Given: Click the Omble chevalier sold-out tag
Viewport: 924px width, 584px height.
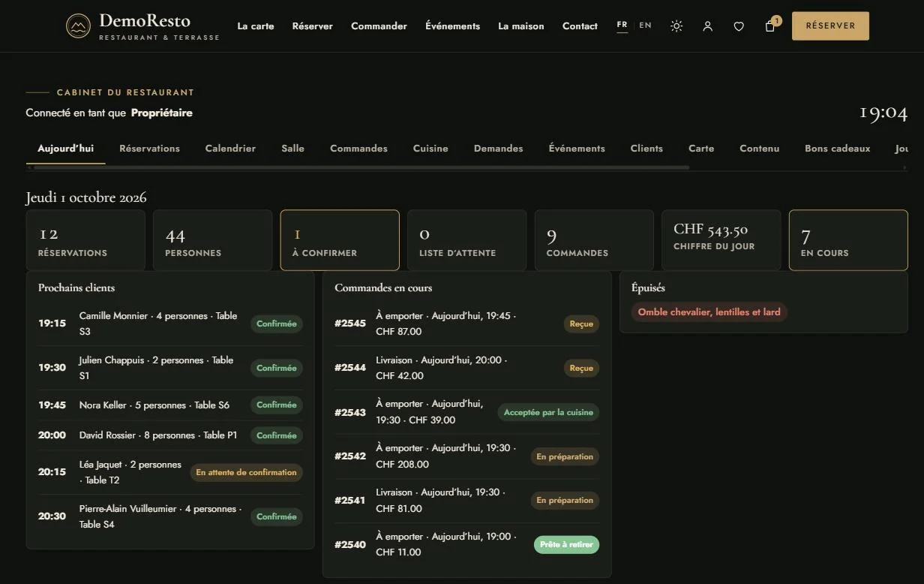Looking at the screenshot, I should click(x=709, y=312).
